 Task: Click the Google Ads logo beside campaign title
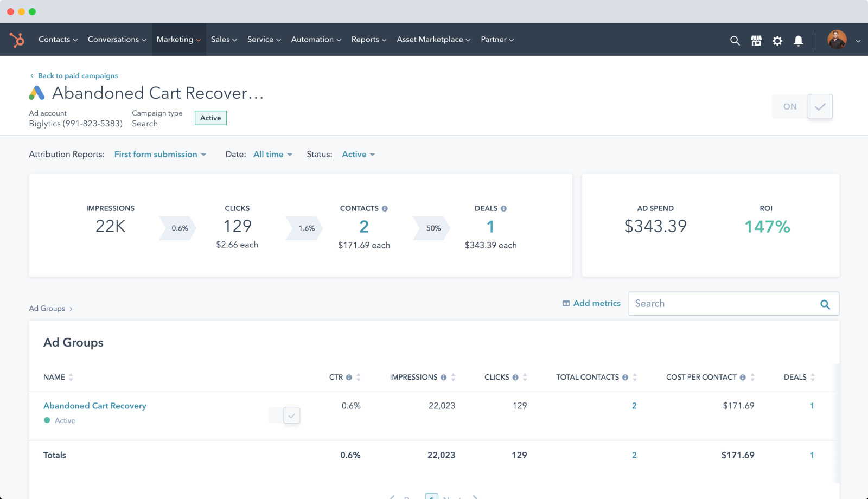point(37,93)
